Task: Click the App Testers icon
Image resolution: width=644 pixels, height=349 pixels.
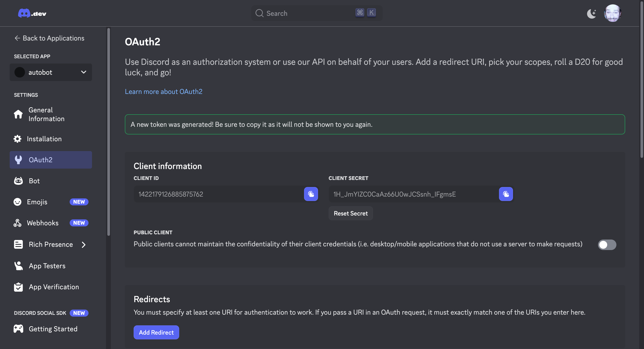Action: pos(18,266)
